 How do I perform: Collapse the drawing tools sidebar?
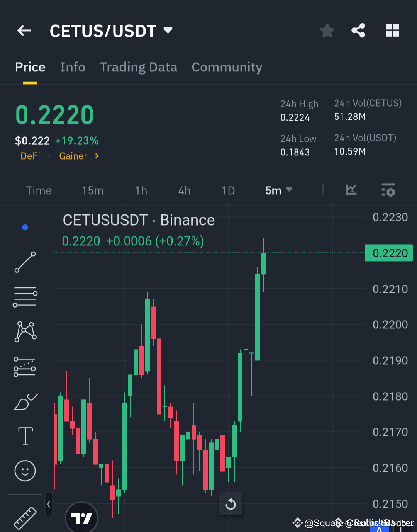(49, 505)
